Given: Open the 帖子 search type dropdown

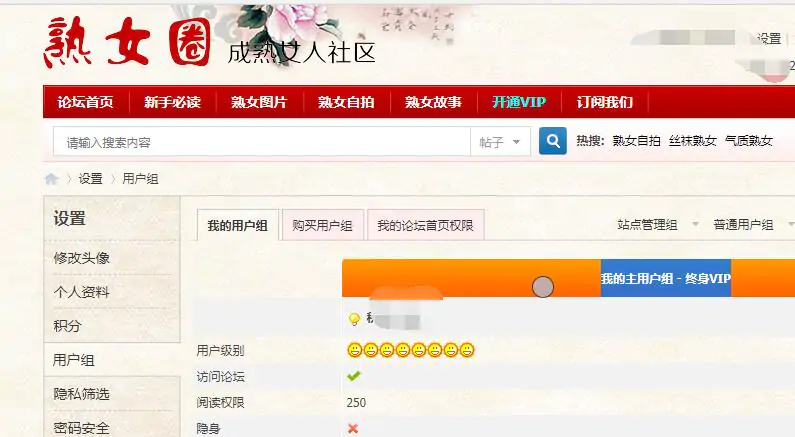Looking at the screenshot, I should pos(500,141).
